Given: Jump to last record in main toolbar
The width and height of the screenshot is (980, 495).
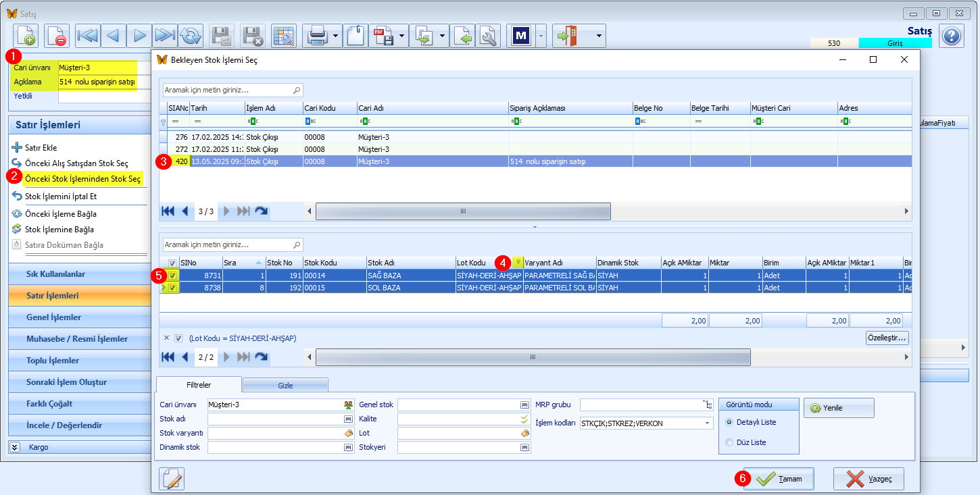Looking at the screenshot, I should 166,35.
